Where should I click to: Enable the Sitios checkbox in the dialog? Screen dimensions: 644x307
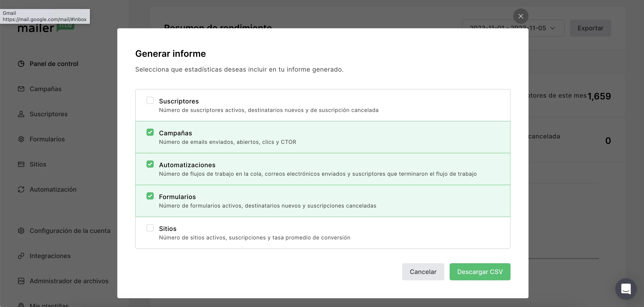150,228
